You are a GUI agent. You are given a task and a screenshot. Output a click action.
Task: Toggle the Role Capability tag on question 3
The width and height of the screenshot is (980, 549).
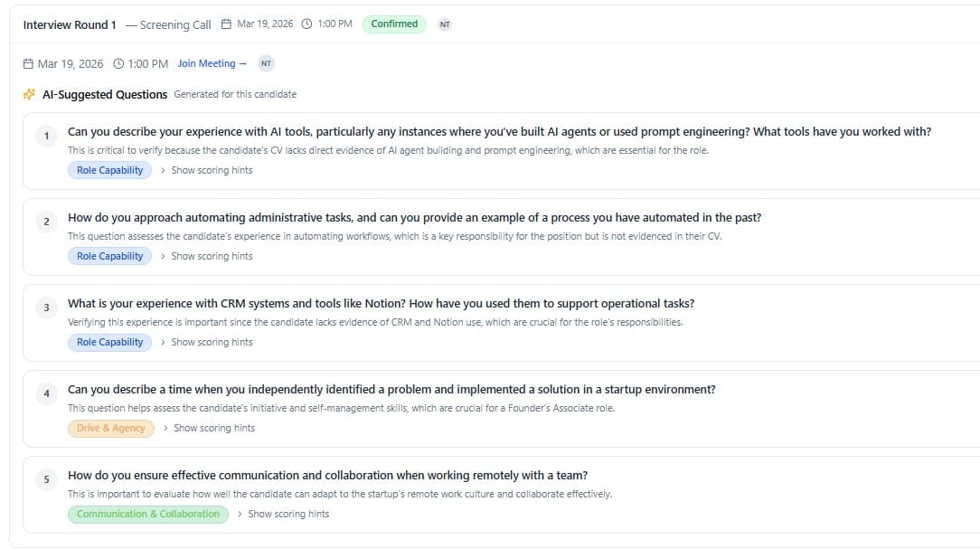(x=108, y=342)
